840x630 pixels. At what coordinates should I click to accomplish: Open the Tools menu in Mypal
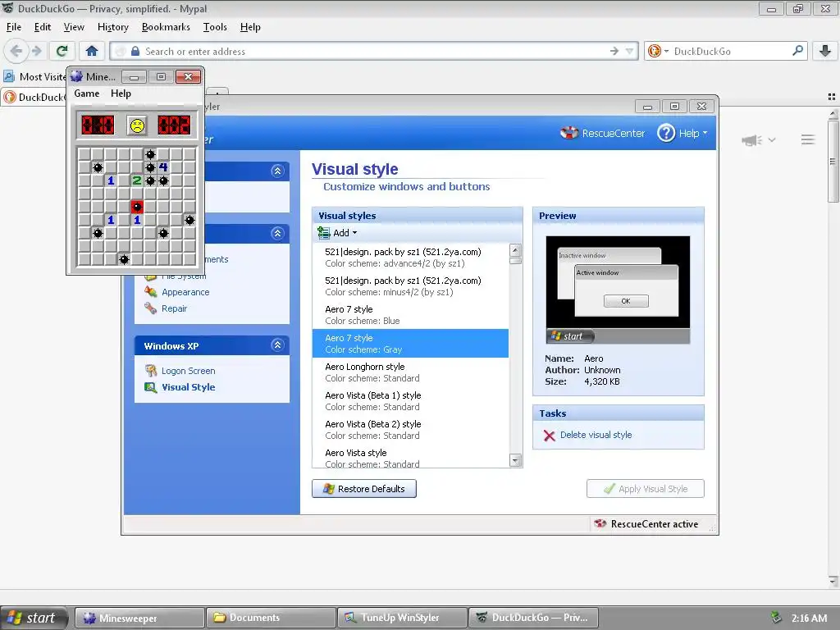[215, 27]
